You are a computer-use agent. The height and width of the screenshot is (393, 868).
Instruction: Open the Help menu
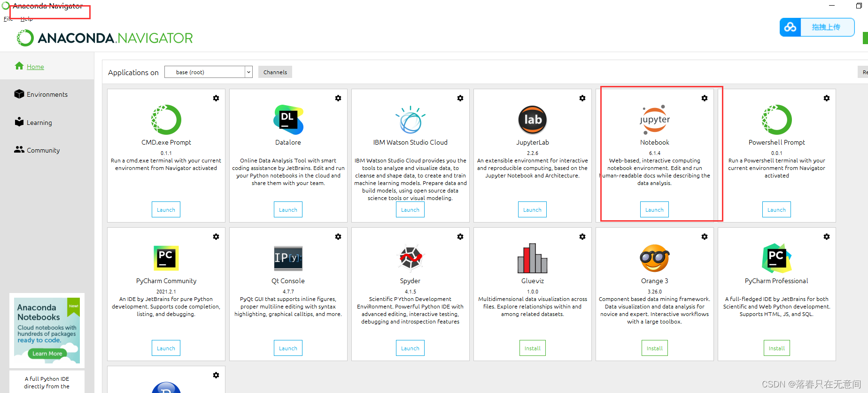26,19
